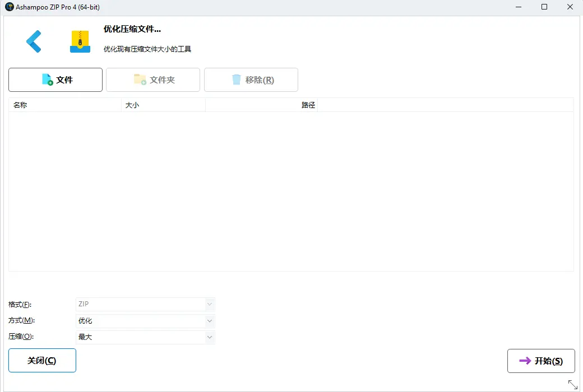583x392 pixels.
Task: Sort the list by the 路径 column
Action: coord(261,105)
